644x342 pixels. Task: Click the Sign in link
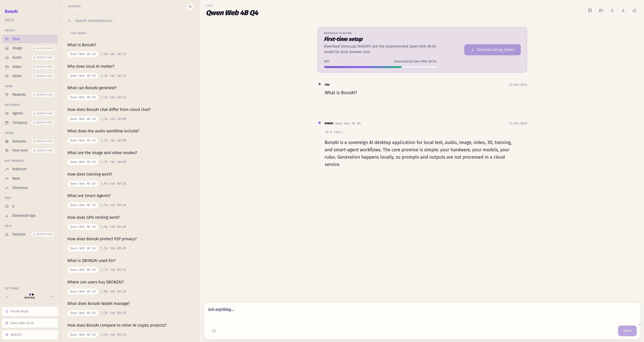click(9, 19)
